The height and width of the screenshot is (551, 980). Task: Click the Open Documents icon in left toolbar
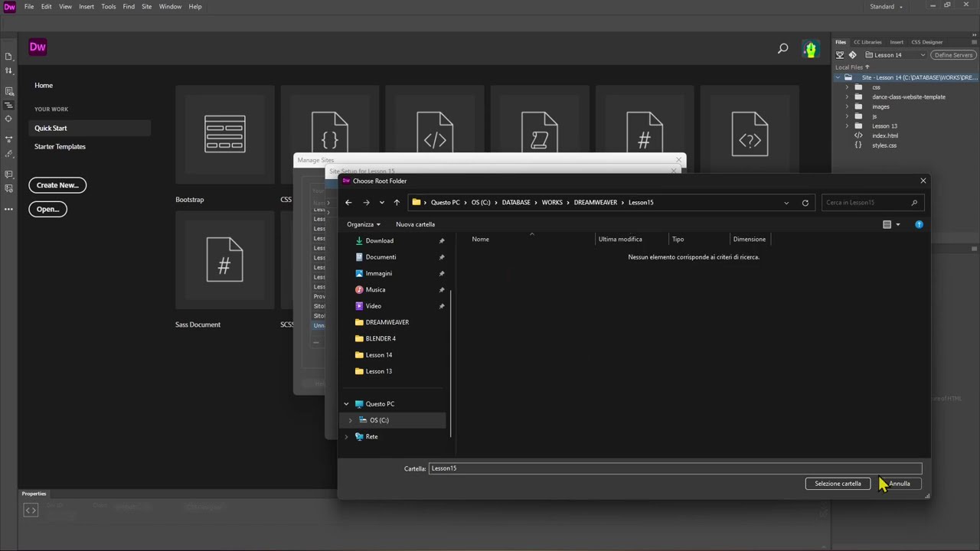(x=8, y=57)
